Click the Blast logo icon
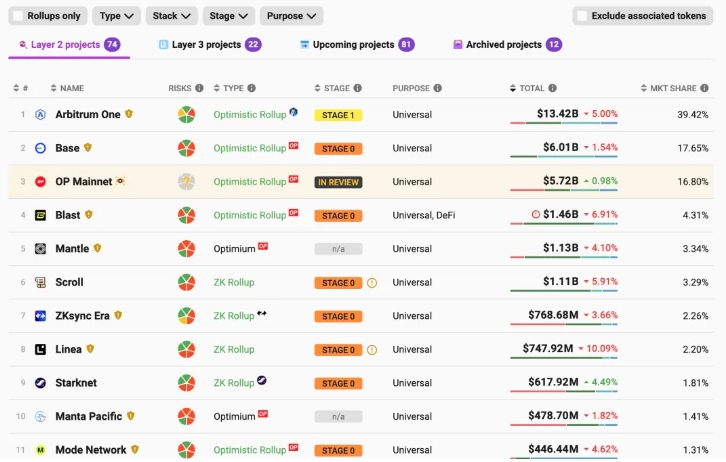The height and width of the screenshot is (462, 726). pyautogui.click(x=40, y=215)
